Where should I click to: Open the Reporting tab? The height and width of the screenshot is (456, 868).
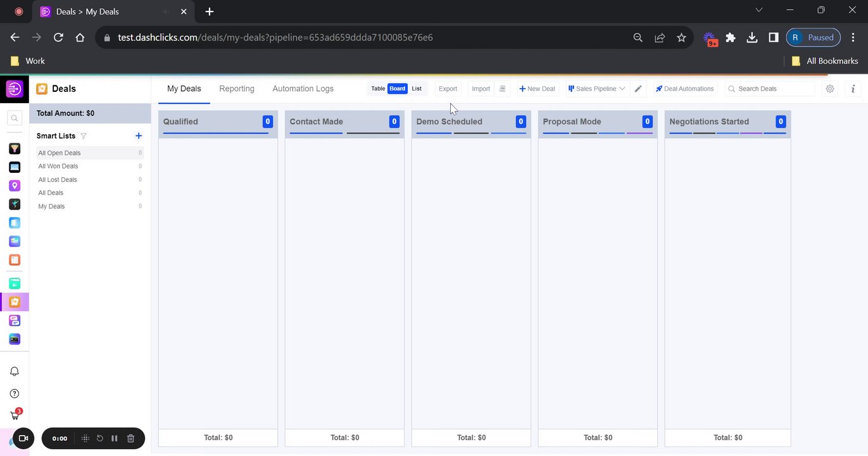click(237, 89)
